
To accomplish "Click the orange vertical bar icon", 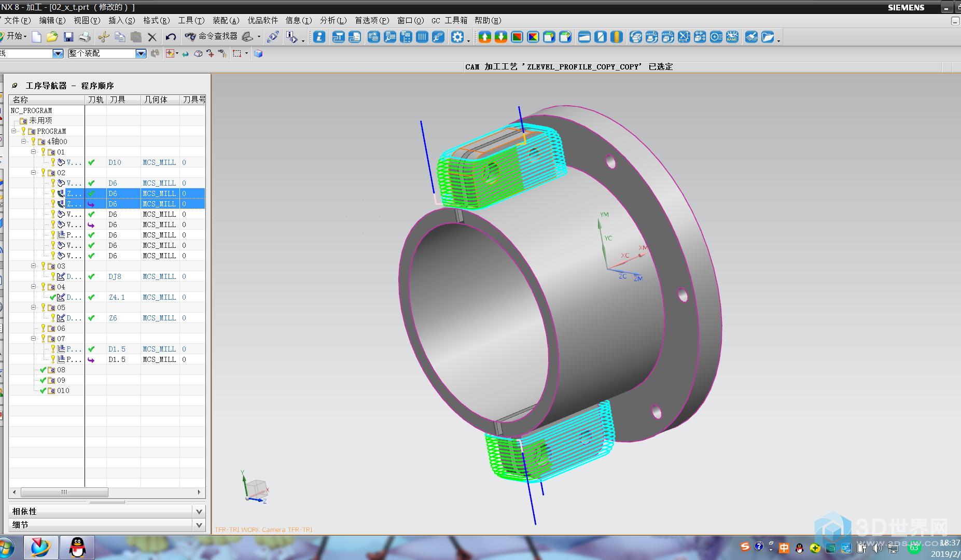I will point(616,37).
